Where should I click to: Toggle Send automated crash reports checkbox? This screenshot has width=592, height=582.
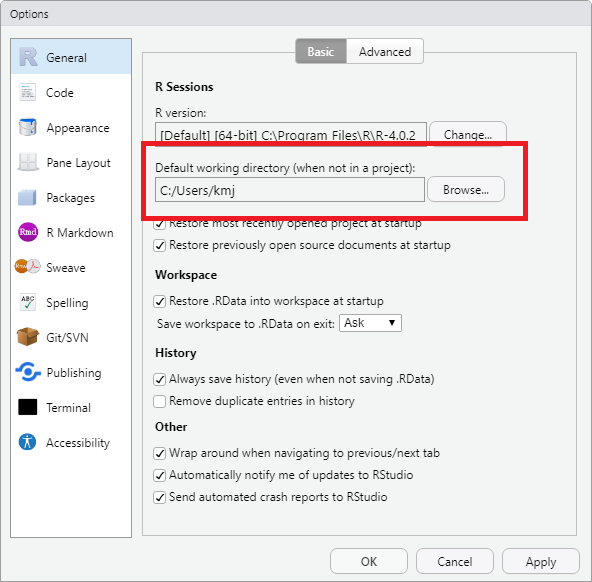point(159,497)
